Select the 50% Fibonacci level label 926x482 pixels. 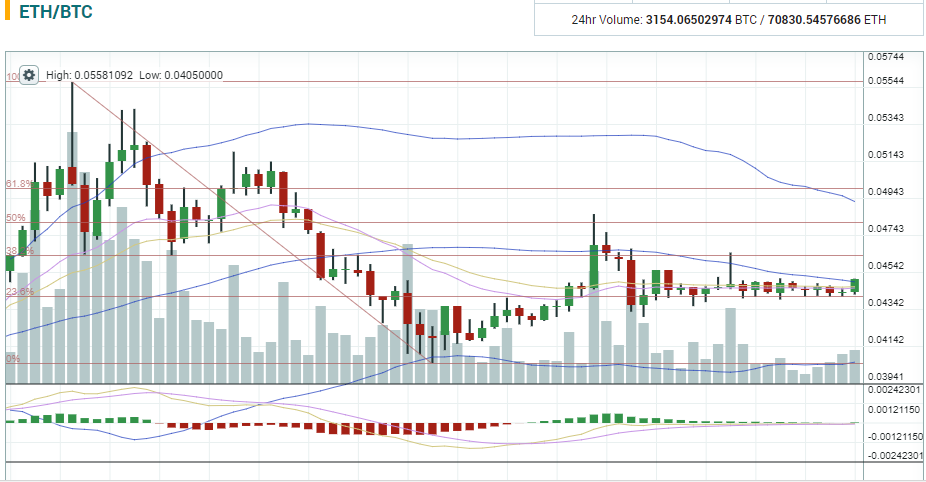point(16,218)
